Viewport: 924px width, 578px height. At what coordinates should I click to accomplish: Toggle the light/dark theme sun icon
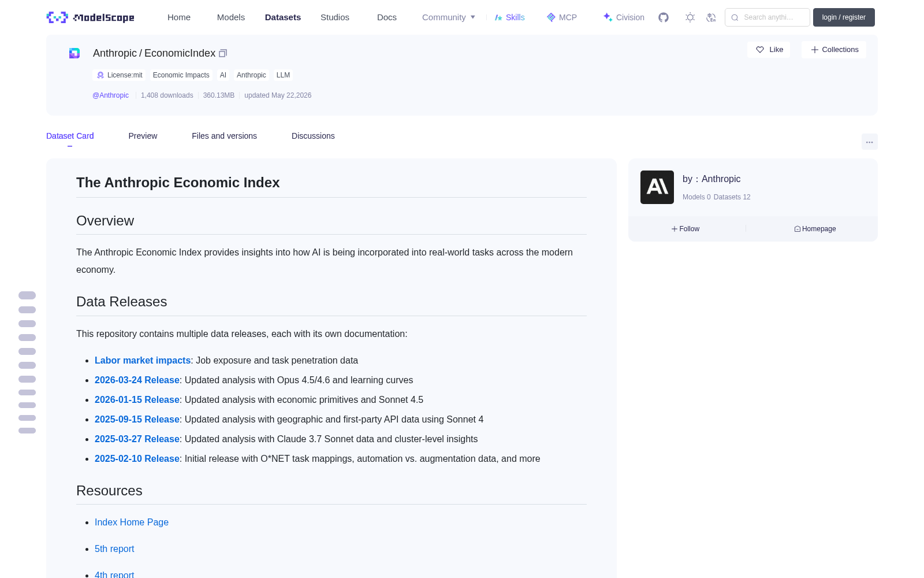pyautogui.click(x=690, y=17)
